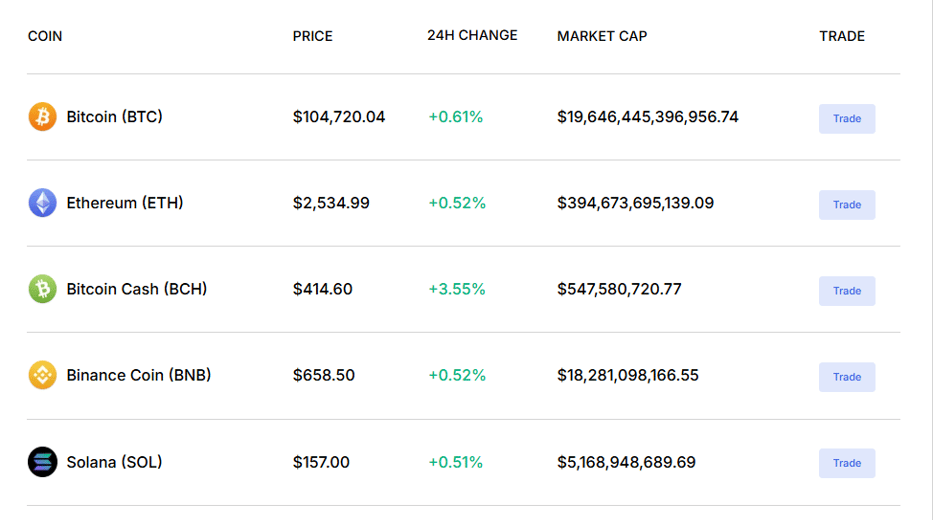
Task: Click market cap $19,646,445,396,956.74
Action: click(647, 117)
